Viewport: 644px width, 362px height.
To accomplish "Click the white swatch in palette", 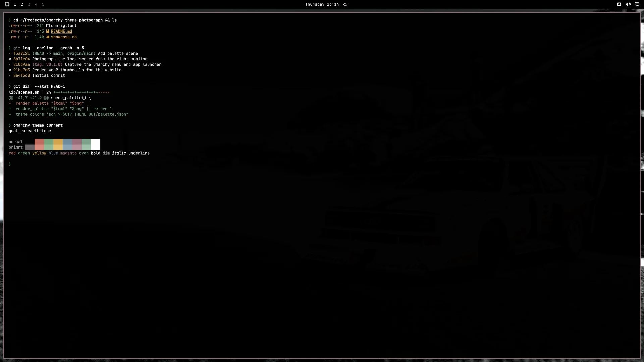I will click(x=96, y=145).
